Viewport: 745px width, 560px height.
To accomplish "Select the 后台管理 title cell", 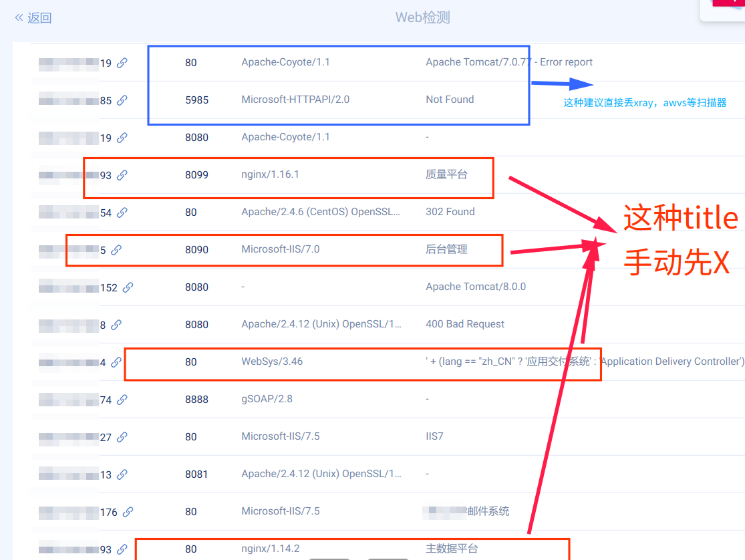I will 446,249.
